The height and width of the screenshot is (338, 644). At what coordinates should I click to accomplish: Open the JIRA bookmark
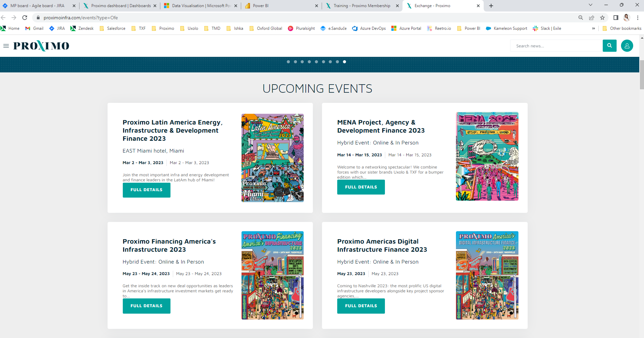coord(57,28)
